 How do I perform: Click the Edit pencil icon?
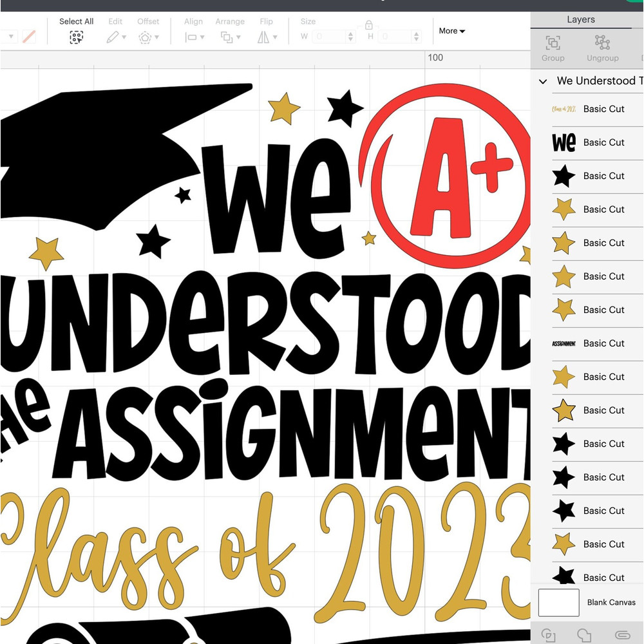(114, 37)
